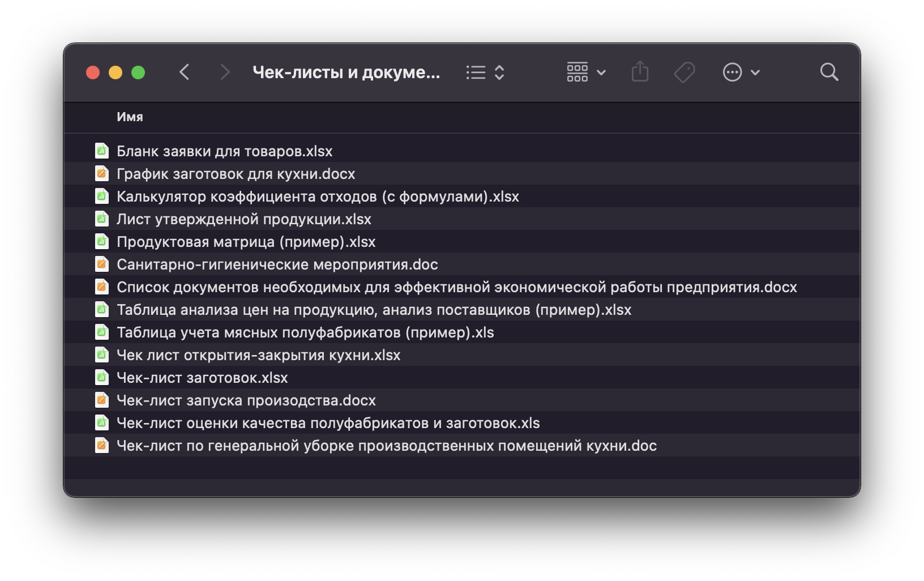Click icon of Чек-лист запуска произодства.docx

pos(102,400)
